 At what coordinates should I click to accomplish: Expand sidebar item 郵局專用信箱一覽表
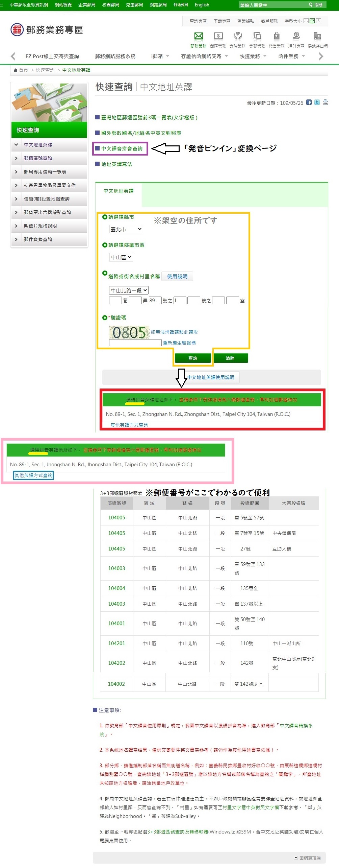coord(49,172)
